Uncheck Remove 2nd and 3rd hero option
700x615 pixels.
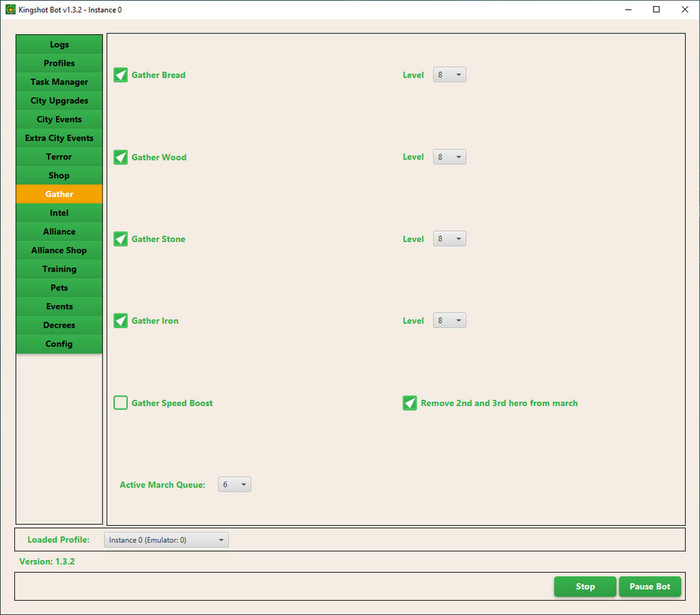409,403
